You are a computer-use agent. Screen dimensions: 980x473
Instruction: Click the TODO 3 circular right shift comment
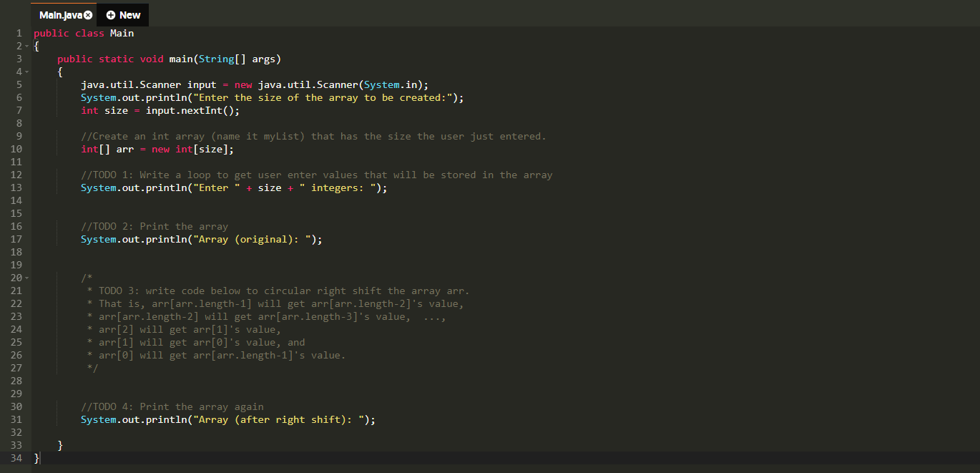pyautogui.click(x=278, y=291)
